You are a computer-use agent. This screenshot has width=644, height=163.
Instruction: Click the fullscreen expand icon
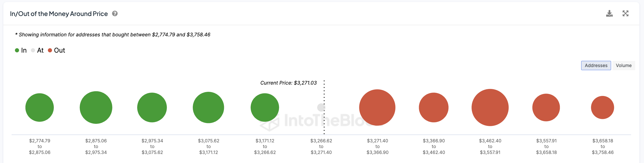click(625, 13)
